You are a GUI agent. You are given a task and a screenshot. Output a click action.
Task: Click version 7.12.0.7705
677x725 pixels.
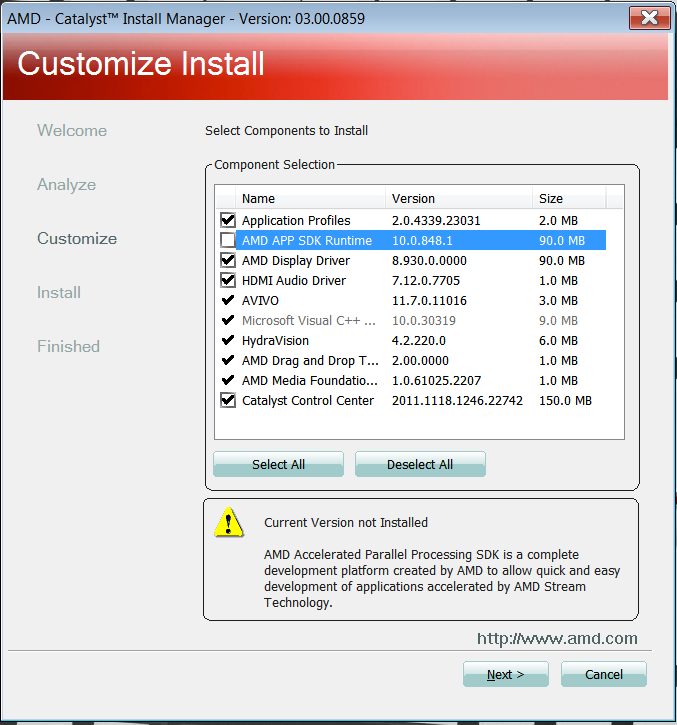pos(426,281)
